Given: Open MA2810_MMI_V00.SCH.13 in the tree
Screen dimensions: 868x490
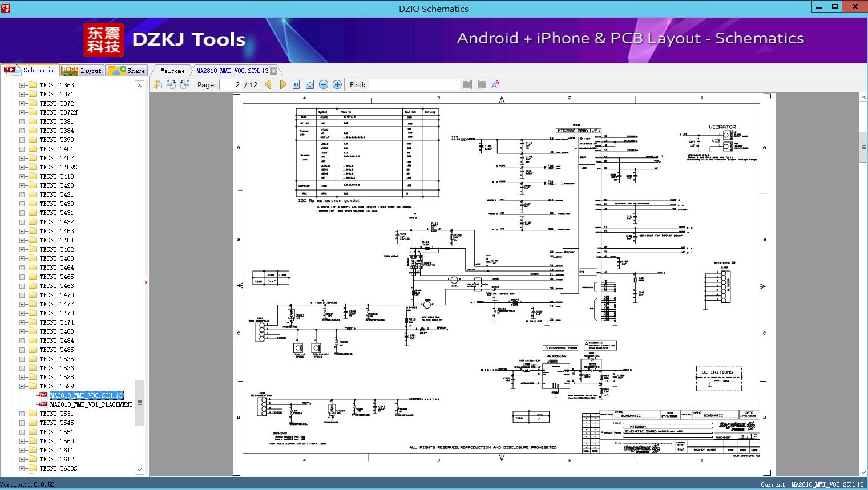Looking at the screenshot, I should (86, 395).
